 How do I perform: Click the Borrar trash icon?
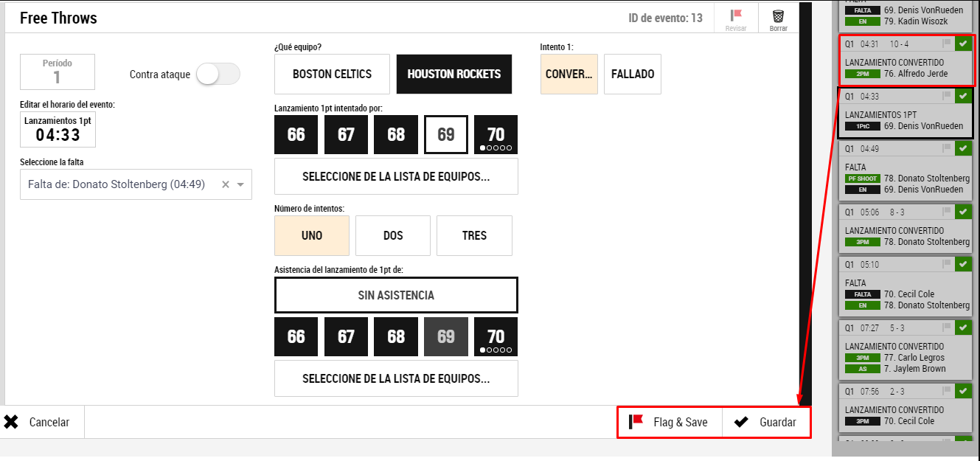[x=778, y=15]
